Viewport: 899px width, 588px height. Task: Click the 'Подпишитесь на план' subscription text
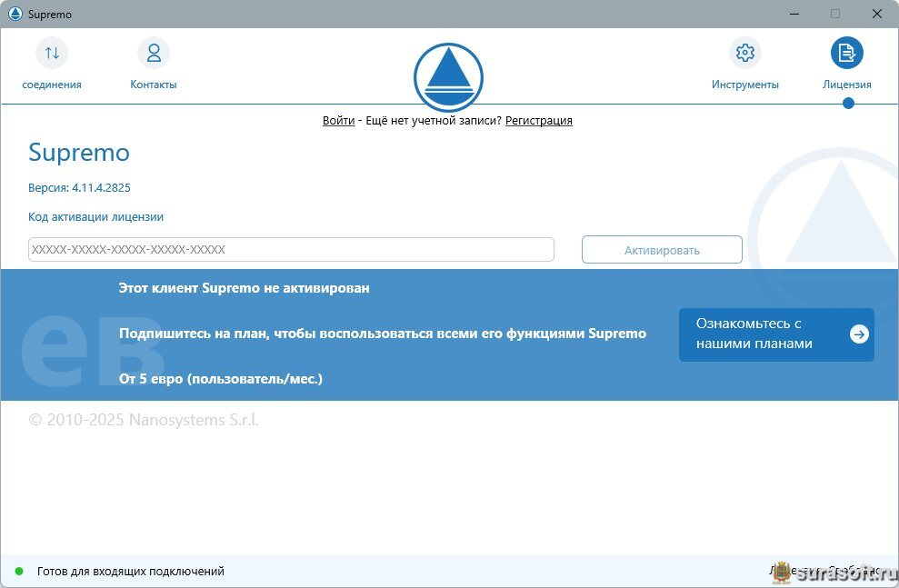pos(383,334)
